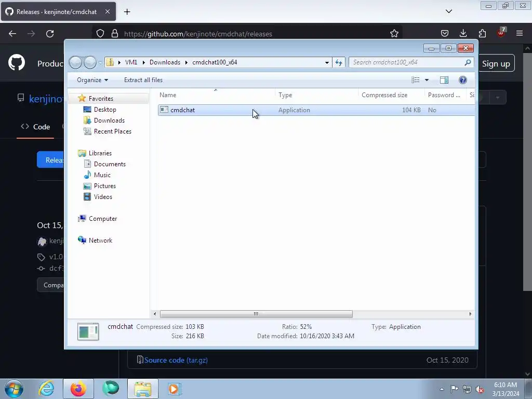The width and height of the screenshot is (532, 399).
Task: Switch to Firefox in taskbar
Action: click(x=78, y=389)
